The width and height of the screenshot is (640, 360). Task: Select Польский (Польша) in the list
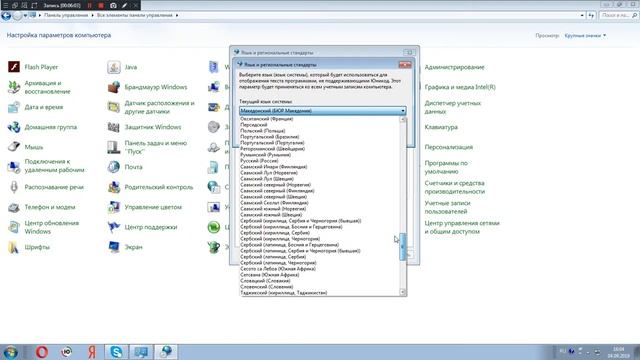tap(262, 131)
